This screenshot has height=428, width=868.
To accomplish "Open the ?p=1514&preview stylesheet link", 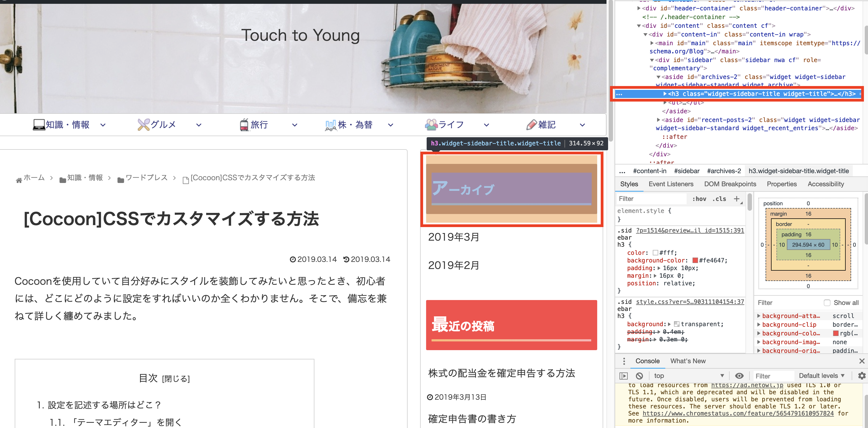I will [690, 230].
